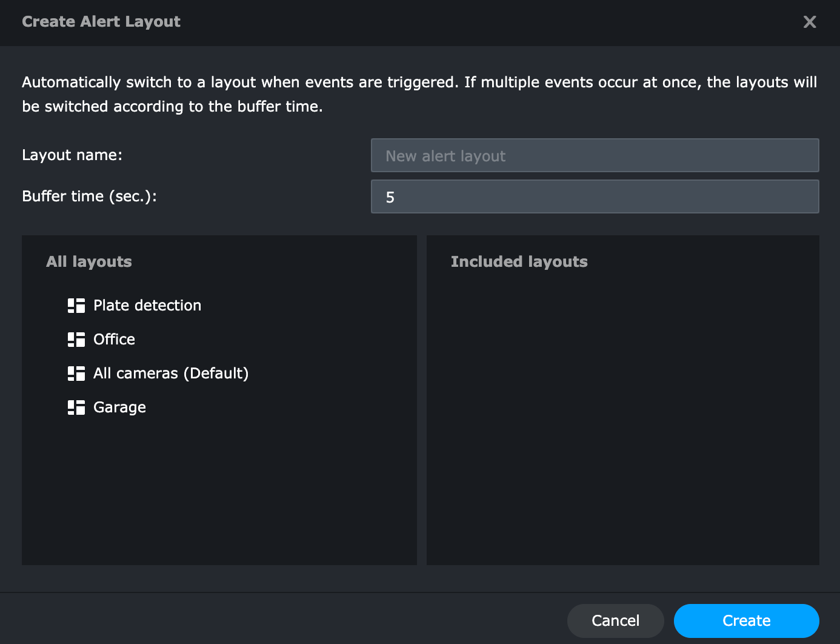The width and height of the screenshot is (840, 644).
Task: Pick the Garage layout name
Action: [119, 408]
